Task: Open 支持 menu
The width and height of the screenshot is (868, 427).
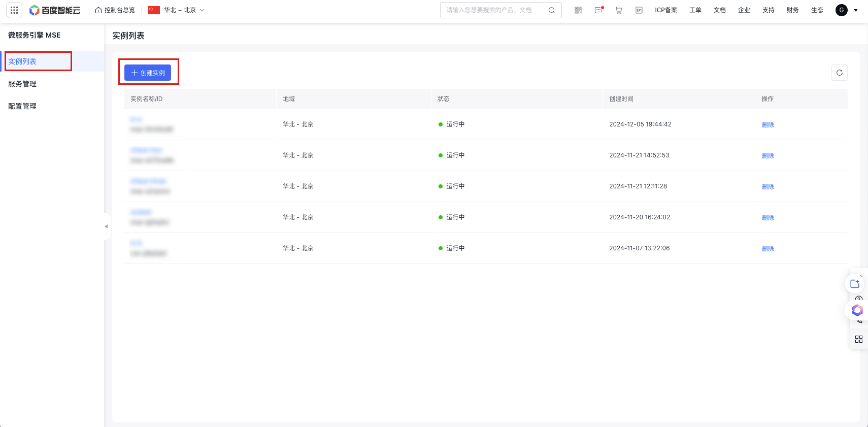Action: [769, 10]
